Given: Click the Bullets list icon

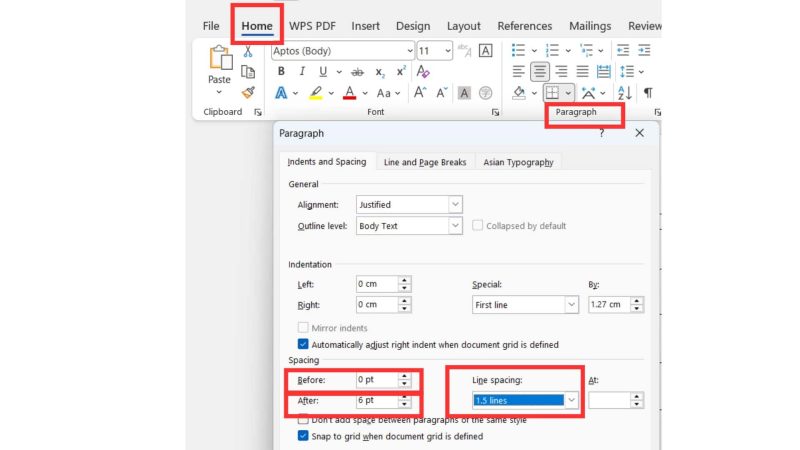Looking at the screenshot, I should click(518, 50).
